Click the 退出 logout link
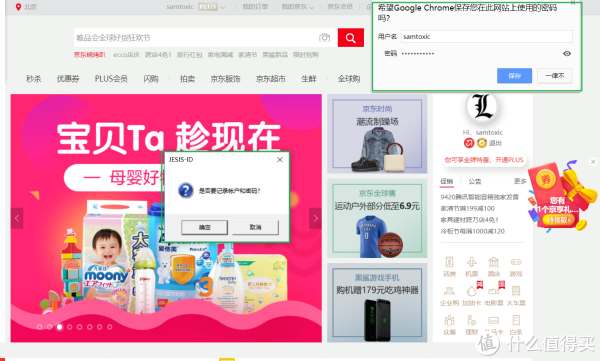600x361 pixels. [x=495, y=143]
